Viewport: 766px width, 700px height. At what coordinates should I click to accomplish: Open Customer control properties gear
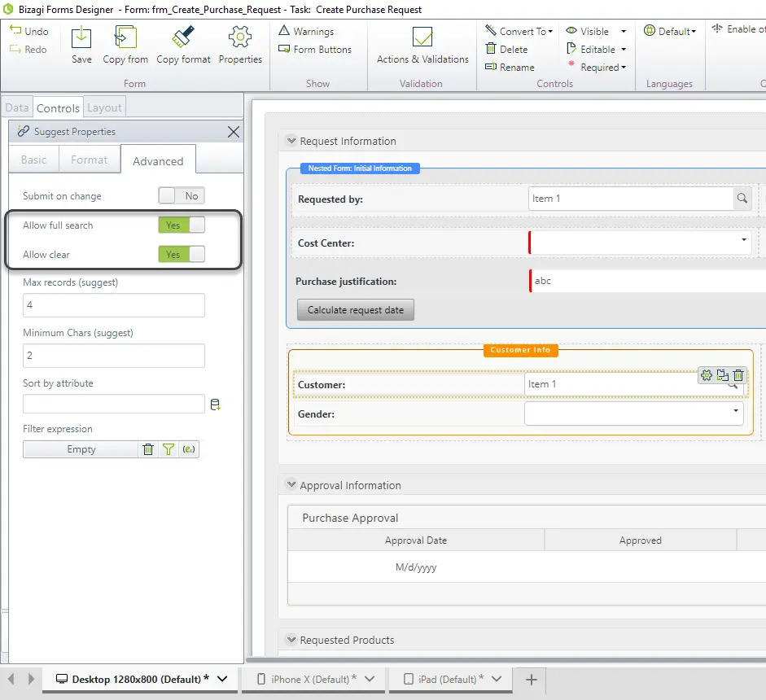click(x=707, y=375)
